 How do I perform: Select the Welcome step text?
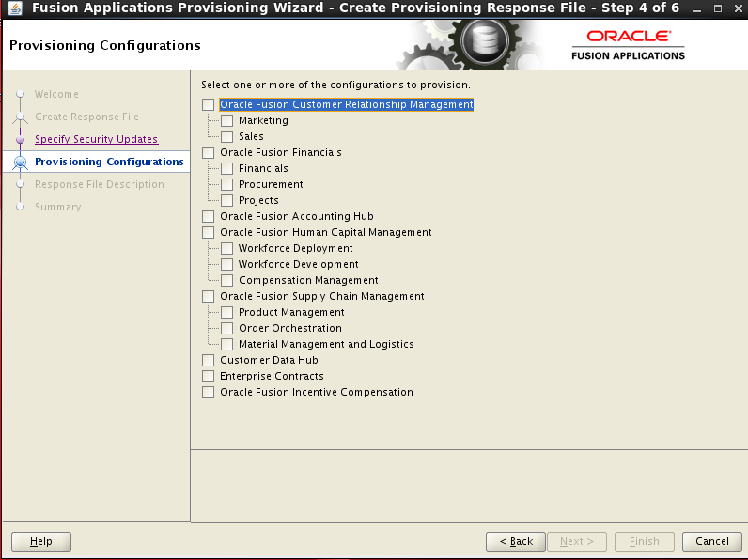coord(56,94)
